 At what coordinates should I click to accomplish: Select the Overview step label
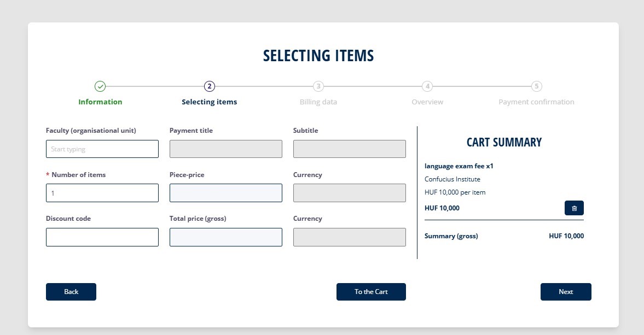[427, 102]
